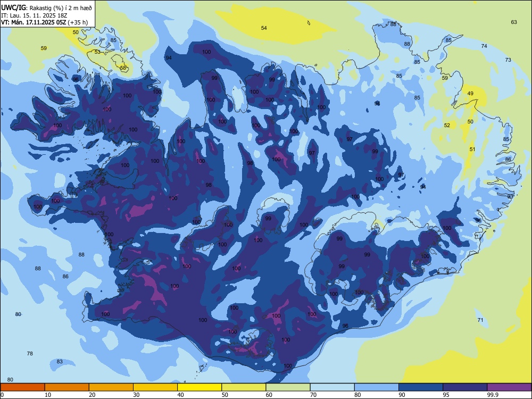Pick the yellow-green 50–60 legend swatch
The image size is (532, 399).
tap(244, 387)
